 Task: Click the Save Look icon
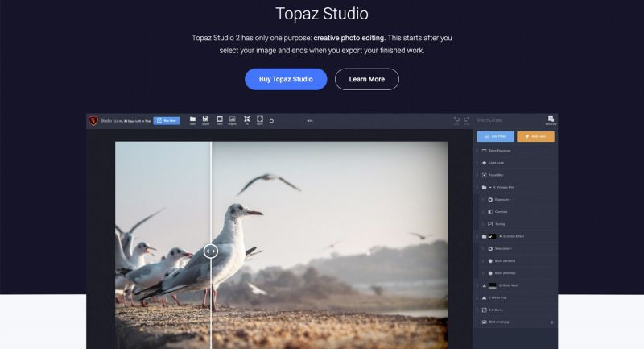[x=551, y=120]
